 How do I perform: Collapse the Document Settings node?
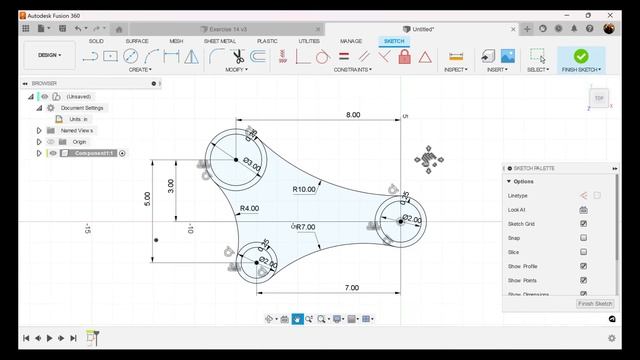coord(39,108)
